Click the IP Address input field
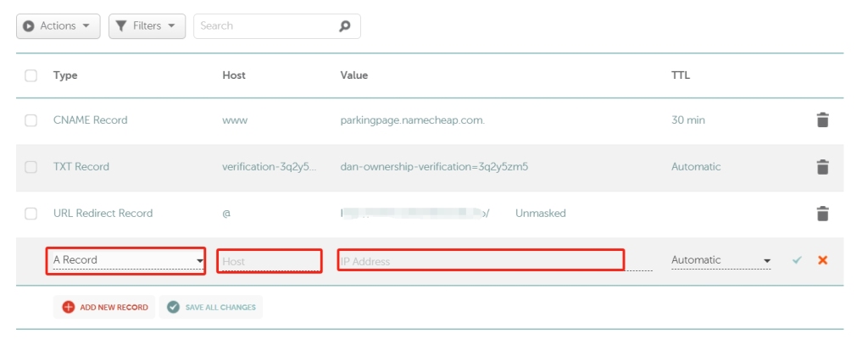Viewport: 868px width, 356px height. tap(481, 260)
